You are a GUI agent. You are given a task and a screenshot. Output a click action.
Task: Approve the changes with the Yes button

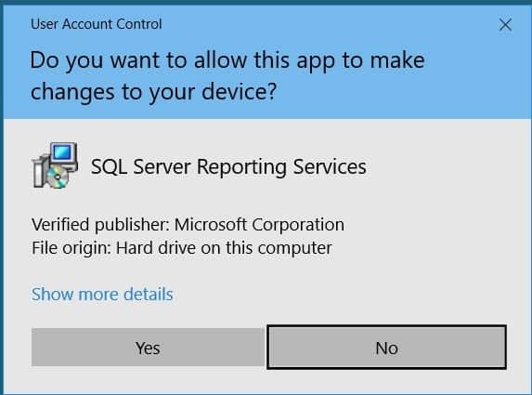click(148, 348)
